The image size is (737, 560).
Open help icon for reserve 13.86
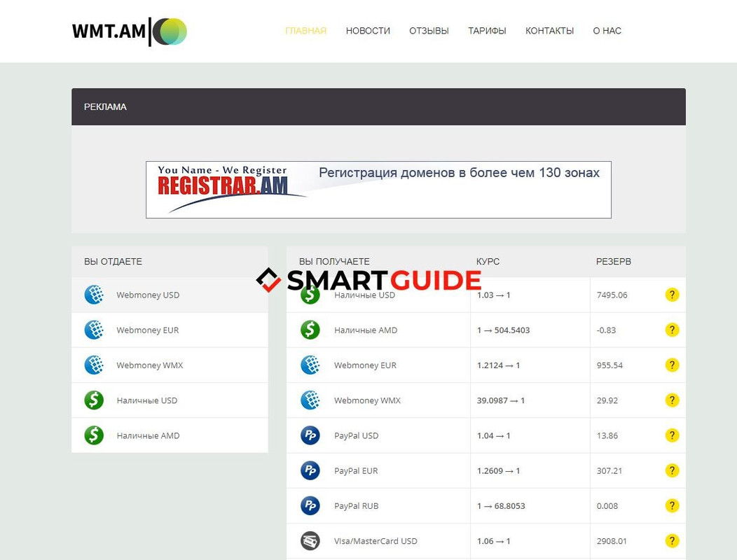pos(672,435)
